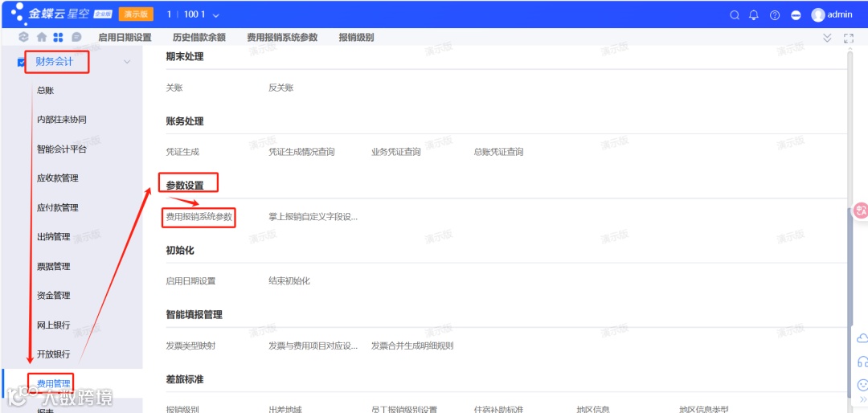This screenshot has width=868, height=413.
Task: Open 应付款管理 in the sidebar
Action: pos(58,207)
